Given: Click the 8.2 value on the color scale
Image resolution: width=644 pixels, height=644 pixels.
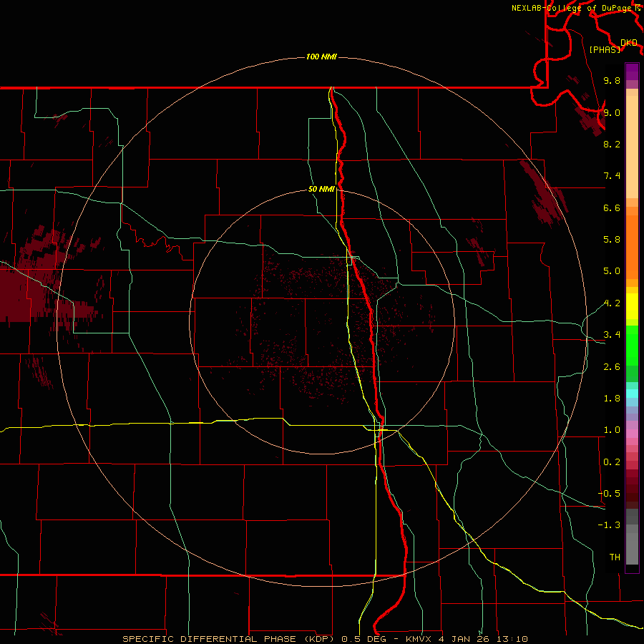Looking at the screenshot, I should click(x=612, y=144).
